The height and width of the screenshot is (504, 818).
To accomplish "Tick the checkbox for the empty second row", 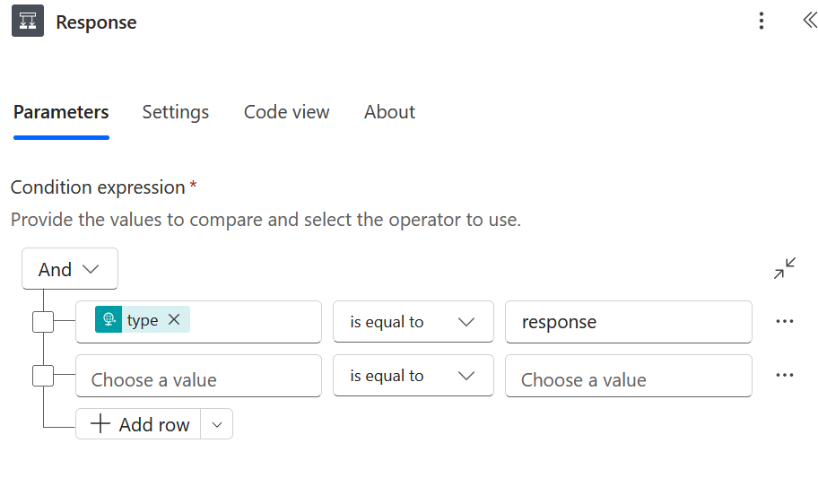I will pyautogui.click(x=43, y=376).
